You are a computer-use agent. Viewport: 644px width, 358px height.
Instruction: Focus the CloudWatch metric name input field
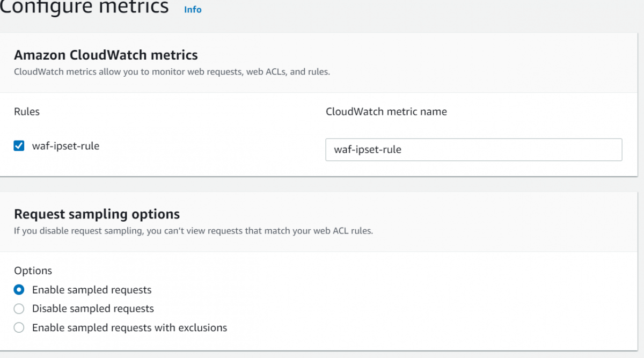click(473, 150)
